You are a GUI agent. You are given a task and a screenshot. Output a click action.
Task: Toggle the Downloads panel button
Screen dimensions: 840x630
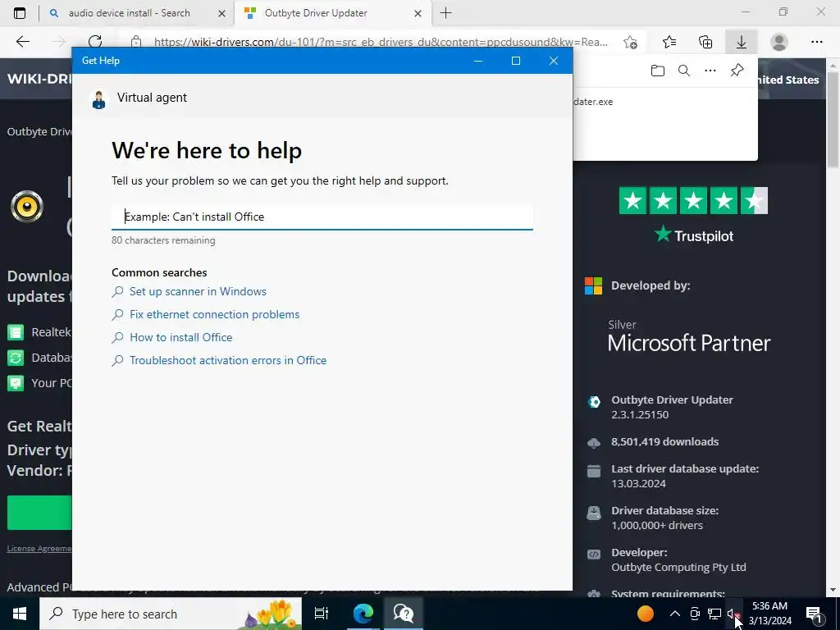742,42
